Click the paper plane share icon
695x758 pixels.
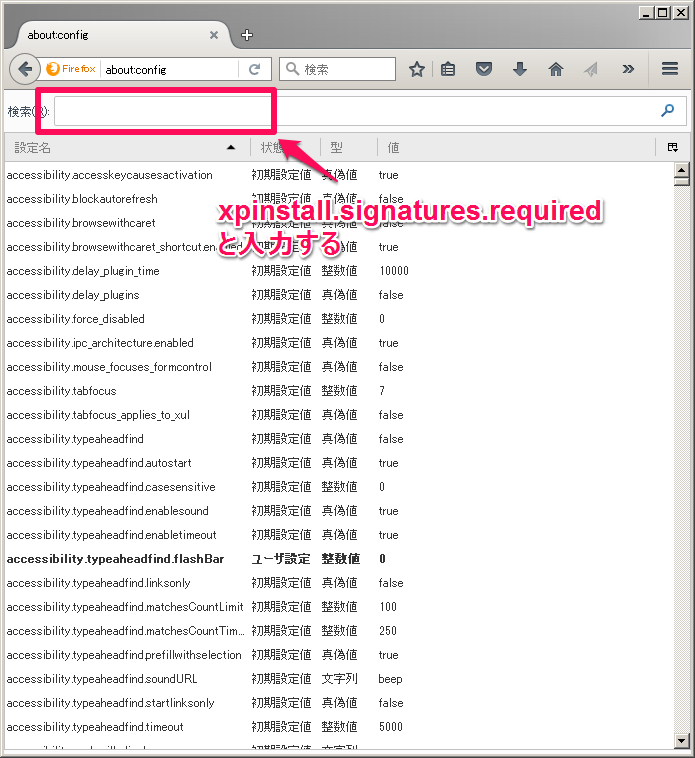591,70
